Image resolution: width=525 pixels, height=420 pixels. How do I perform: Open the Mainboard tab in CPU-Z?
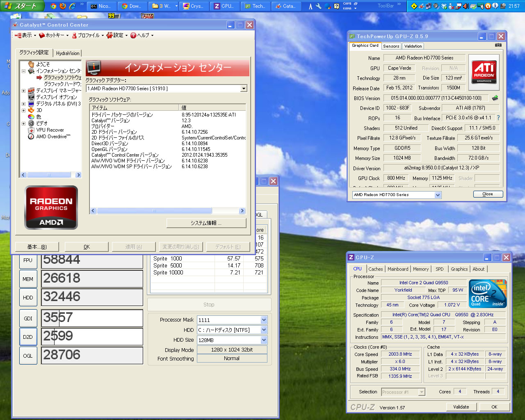[x=397, y=269]
